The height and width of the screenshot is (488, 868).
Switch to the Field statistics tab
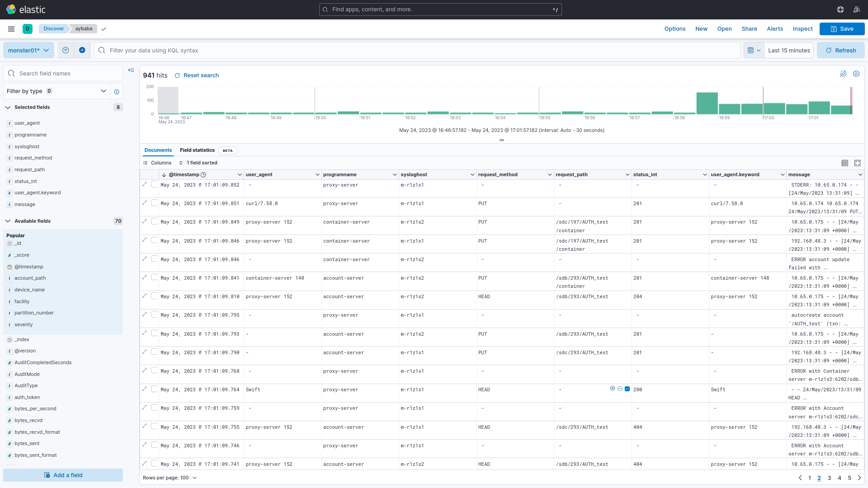coord(197,150)
